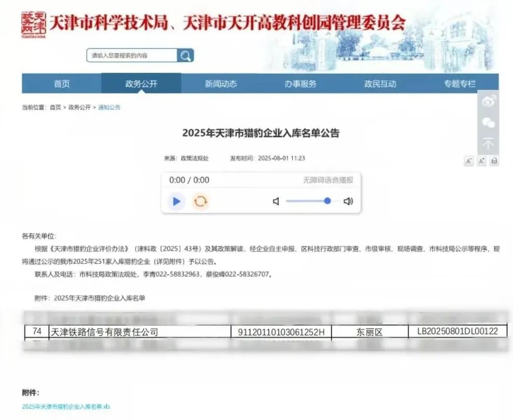Share via the Weibo icon
The height and width of the screenshot is (420, 513).
489,101
